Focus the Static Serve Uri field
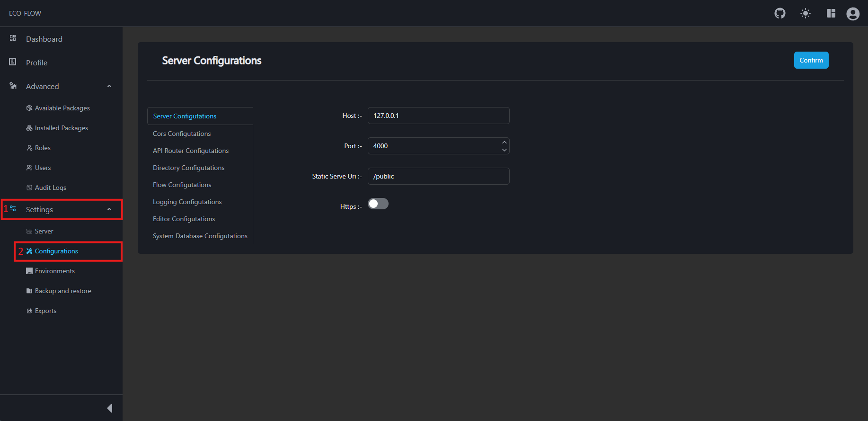Viewport: 868px width, 421px height. tap(439, 176)
